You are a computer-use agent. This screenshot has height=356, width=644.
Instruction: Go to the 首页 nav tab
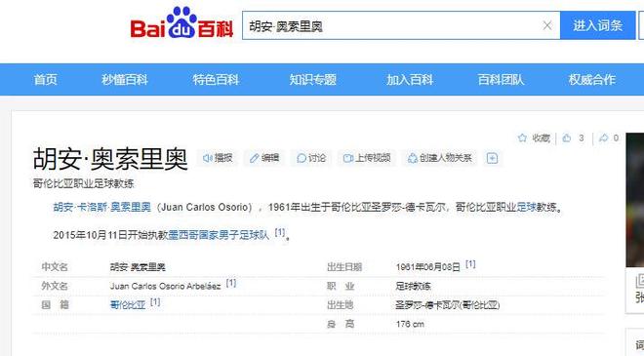click(x=45, y=79)
